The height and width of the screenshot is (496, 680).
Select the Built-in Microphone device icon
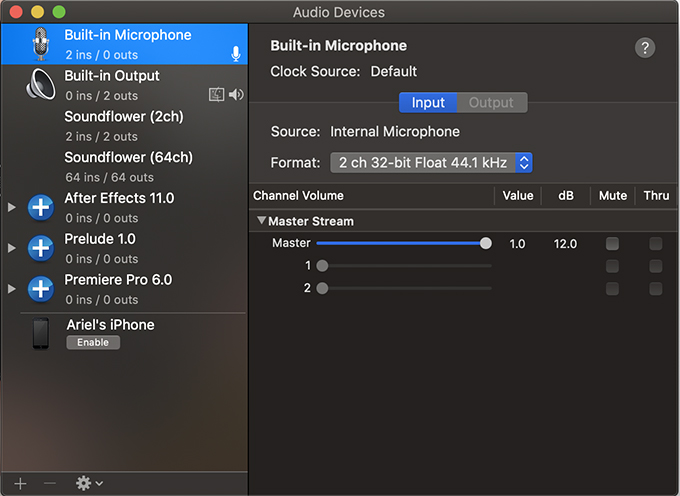[41, 44]
